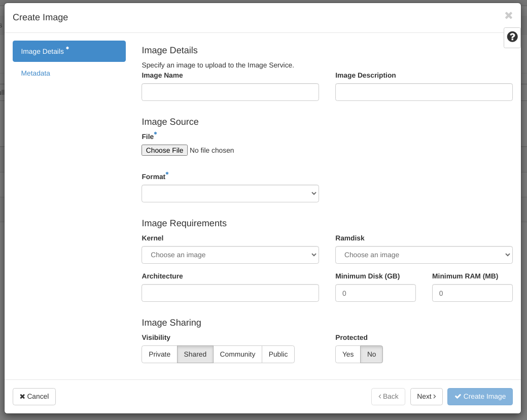Focus the Minimum Disk (GB) field
This screenshot has height=420, width=527.
pos(375,293)
